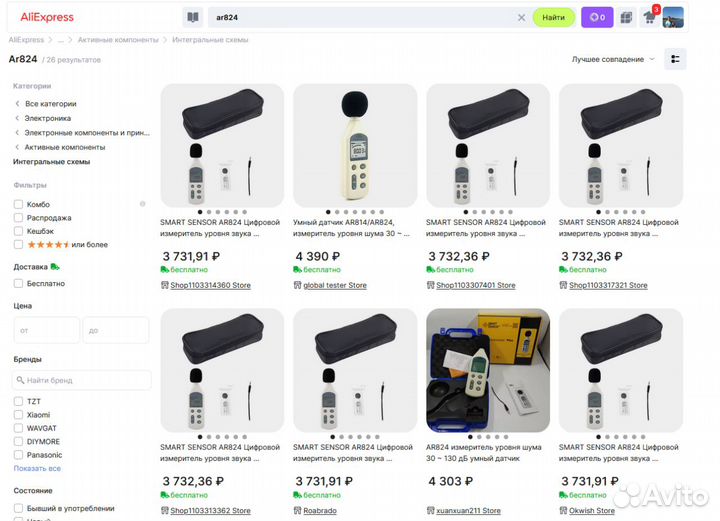The height and width of the screenshot is (521, 720).
Task: Enable Бесплатно delivery checkbox
Action: tap(18, 284)
